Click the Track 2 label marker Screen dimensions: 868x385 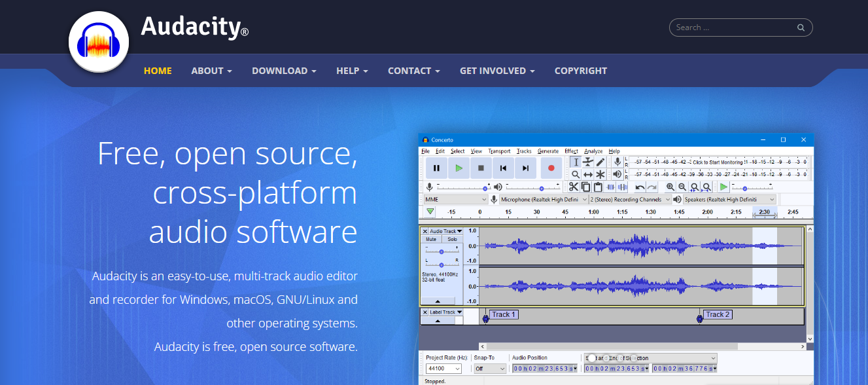pos(718,314)
